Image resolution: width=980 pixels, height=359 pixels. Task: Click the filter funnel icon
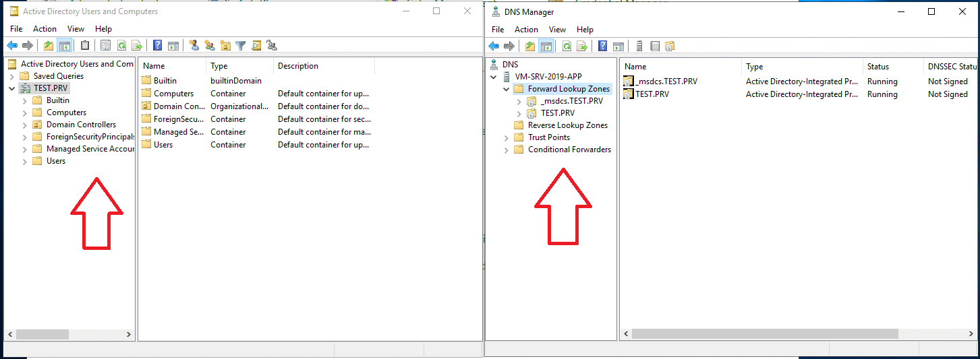pyautogui.click(x=241, y=46)
